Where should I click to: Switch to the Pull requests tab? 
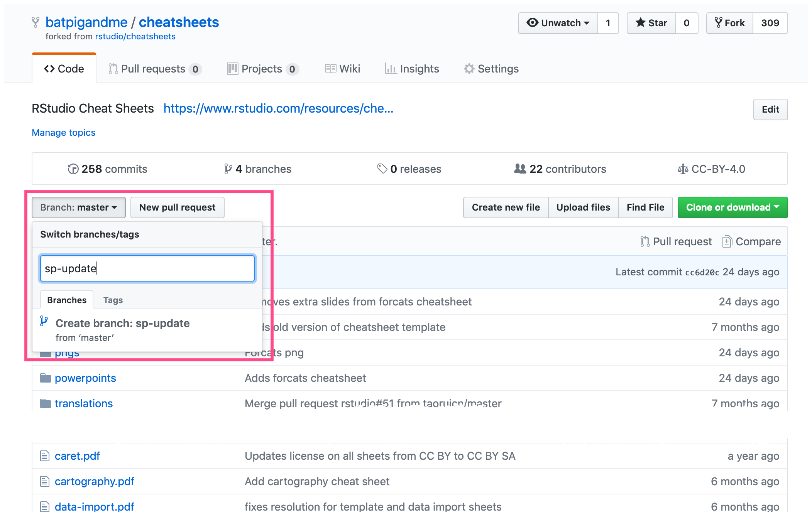click(154, 69)
